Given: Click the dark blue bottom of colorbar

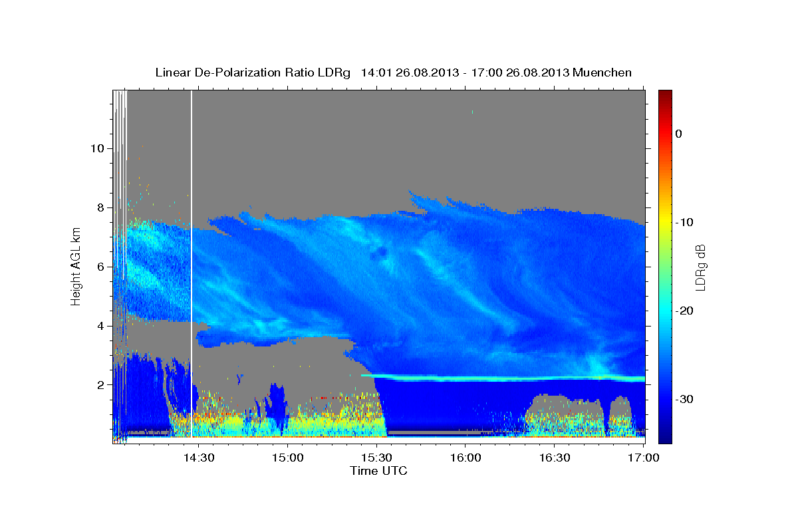Looking at the screenshot, I should tap(665, 438).
